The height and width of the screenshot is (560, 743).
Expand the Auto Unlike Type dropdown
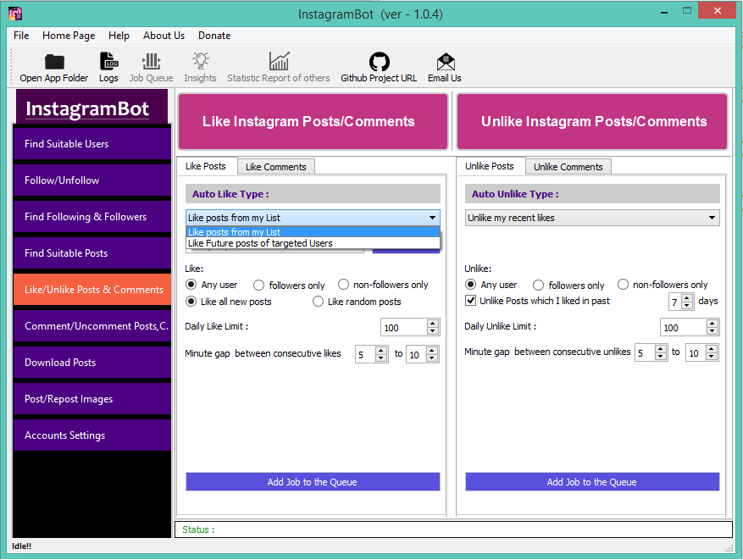712,218
